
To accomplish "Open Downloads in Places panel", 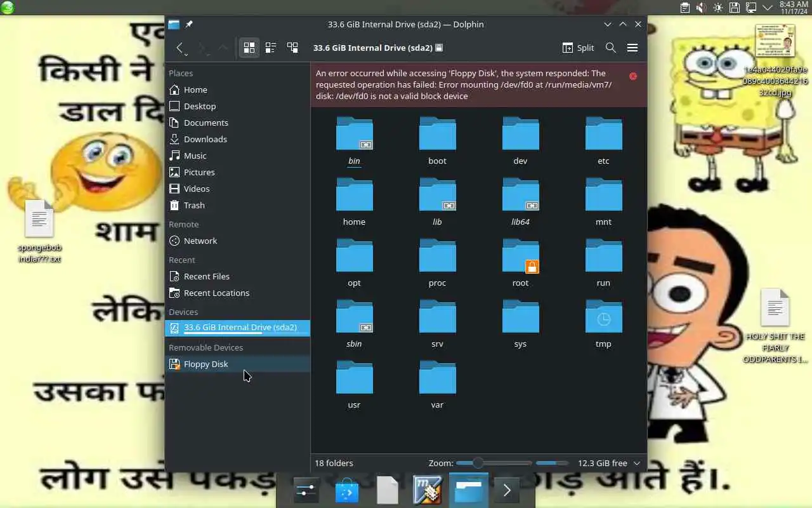I will tap(237, 139).
